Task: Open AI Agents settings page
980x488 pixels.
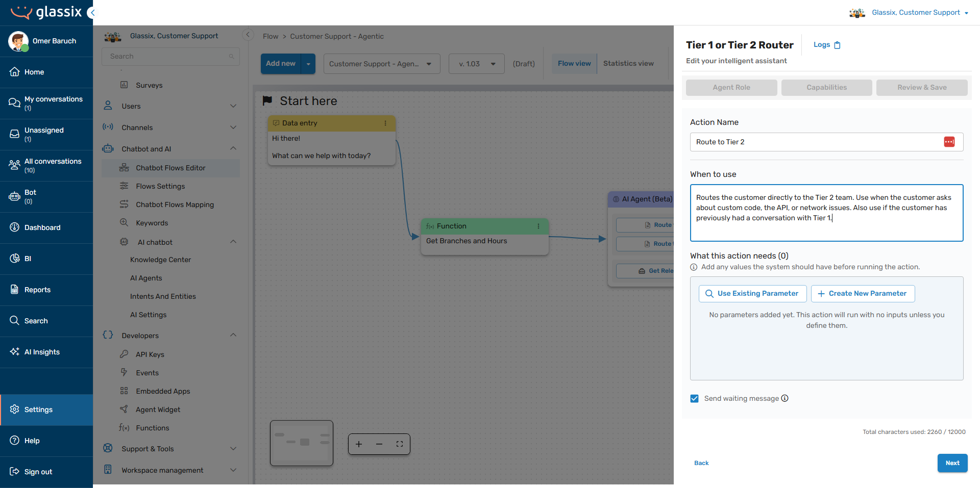Action: point(146,278)
